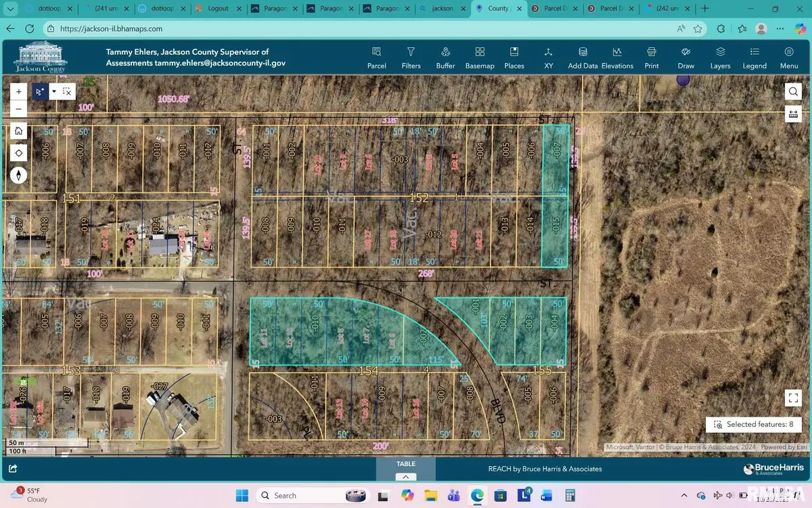Open the map Legend
This screenshot has width=812, height=508.
click(x=754, y=57)
